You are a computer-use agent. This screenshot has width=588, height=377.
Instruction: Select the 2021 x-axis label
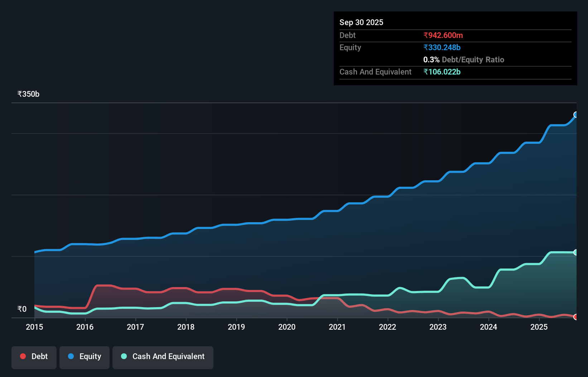coord(337,327)
